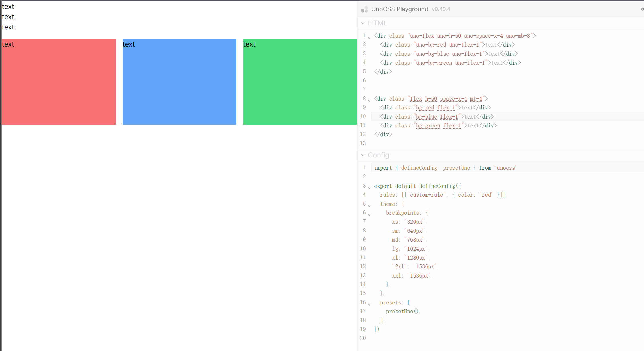Select the red preview box
644x351 pixels.
[x=59, y=81]
